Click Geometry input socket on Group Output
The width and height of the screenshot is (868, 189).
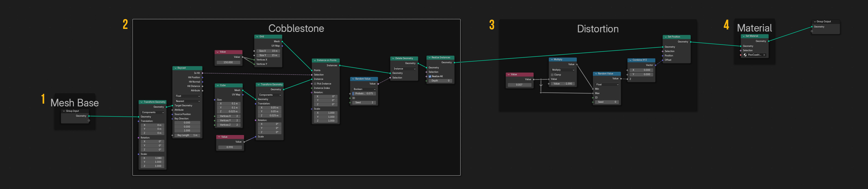point(812,27)
